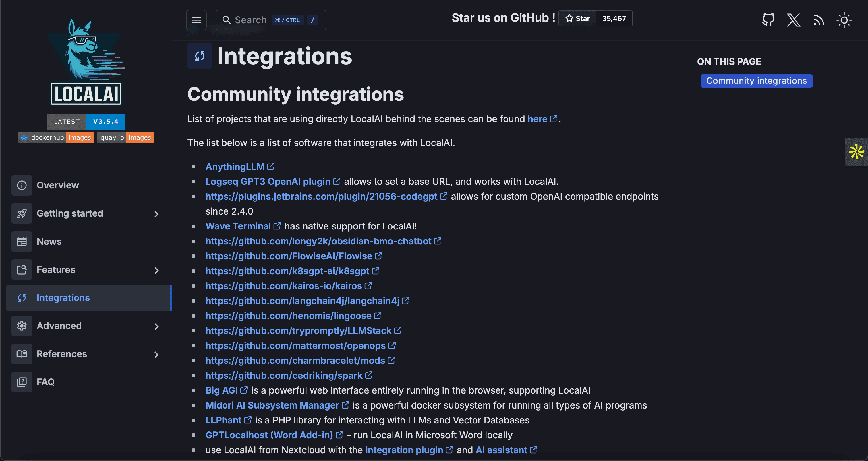Screen dimensions: 868x461
Task: Open the Nextcloud AI assistant link
Action: click(501, 450)
